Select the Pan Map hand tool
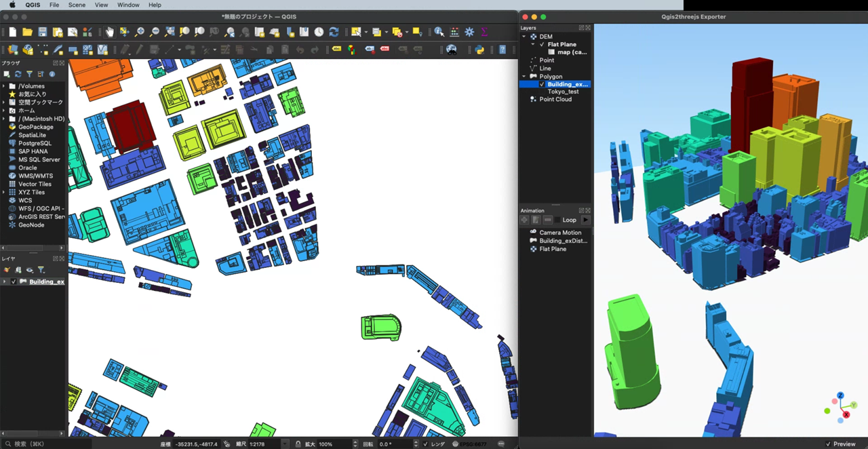 [x=109, y=32]
